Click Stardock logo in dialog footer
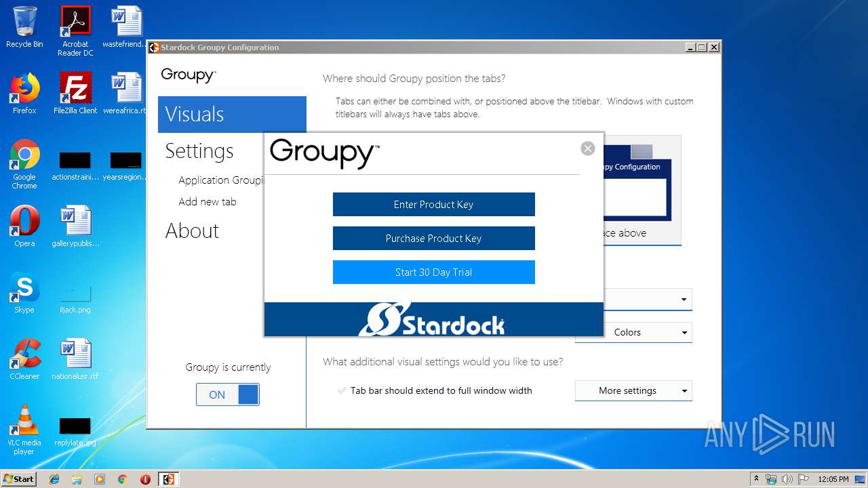868x488 pixels. point(432,320)
